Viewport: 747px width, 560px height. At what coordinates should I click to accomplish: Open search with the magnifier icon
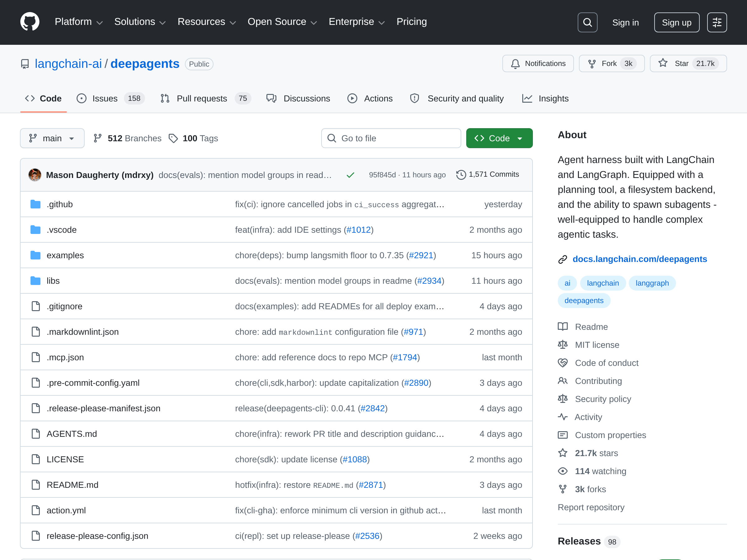click(x=587, y=22)
